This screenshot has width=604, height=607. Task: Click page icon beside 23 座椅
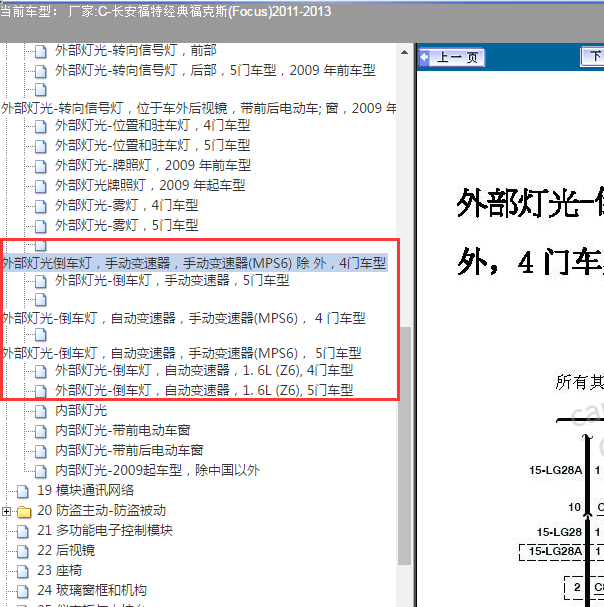coord(23,571)
